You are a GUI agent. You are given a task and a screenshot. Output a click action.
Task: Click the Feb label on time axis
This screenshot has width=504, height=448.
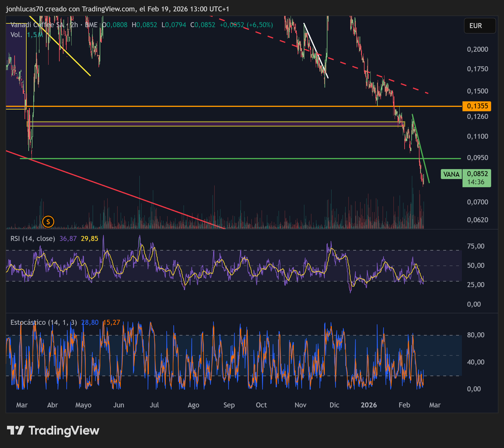[404, 405]
